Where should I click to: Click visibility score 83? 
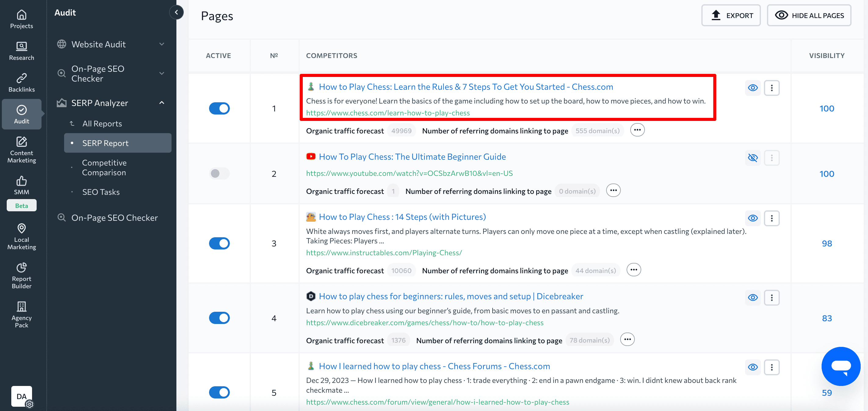pyautogui.click(x=826, y=318)
